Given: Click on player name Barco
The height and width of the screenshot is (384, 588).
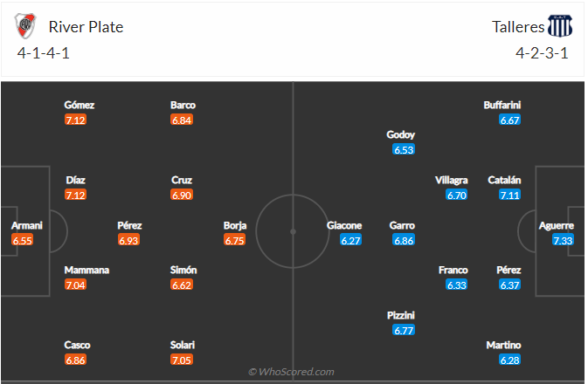Looking at the screenshot, I should 183,106.
